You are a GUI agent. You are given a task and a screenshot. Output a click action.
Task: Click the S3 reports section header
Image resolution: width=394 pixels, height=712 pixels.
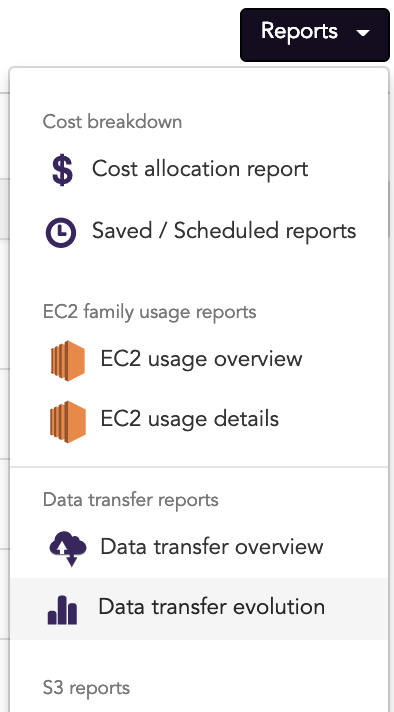click(86, 688)
